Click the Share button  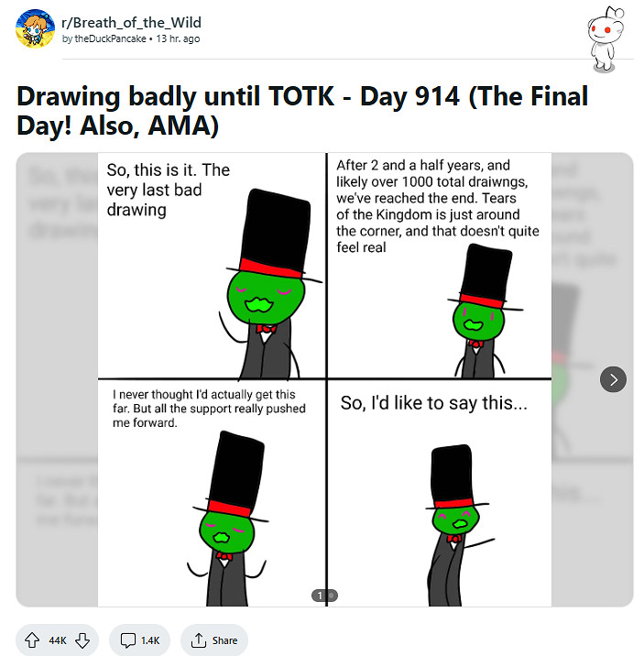pyautogui.click(x=214, y=640)
